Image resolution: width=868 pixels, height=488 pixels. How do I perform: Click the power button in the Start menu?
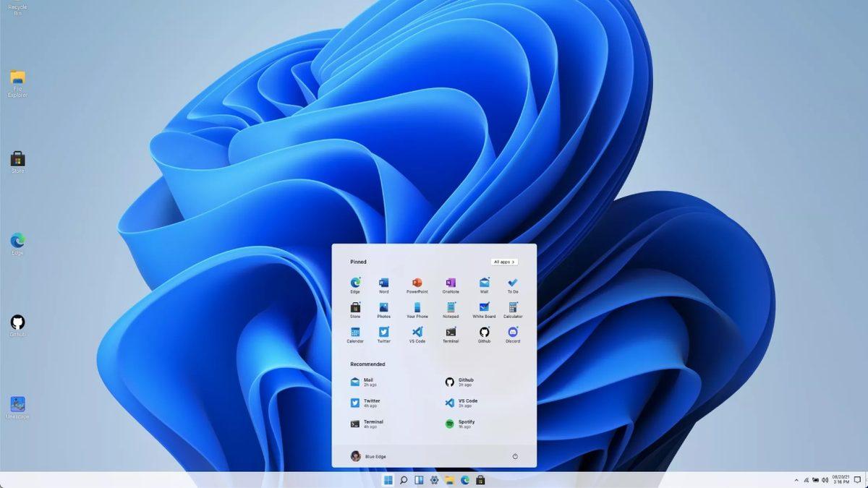click(x=515, y=456)
